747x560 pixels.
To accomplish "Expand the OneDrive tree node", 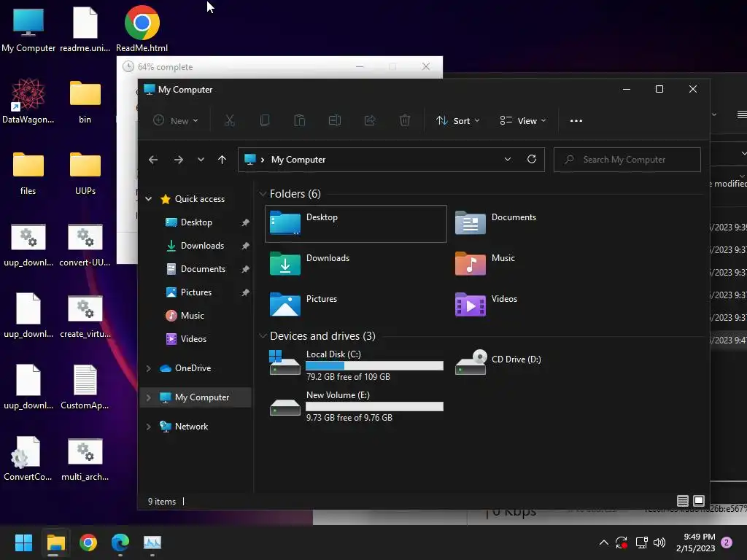I will pyautogui.click(x=149, y=368).
